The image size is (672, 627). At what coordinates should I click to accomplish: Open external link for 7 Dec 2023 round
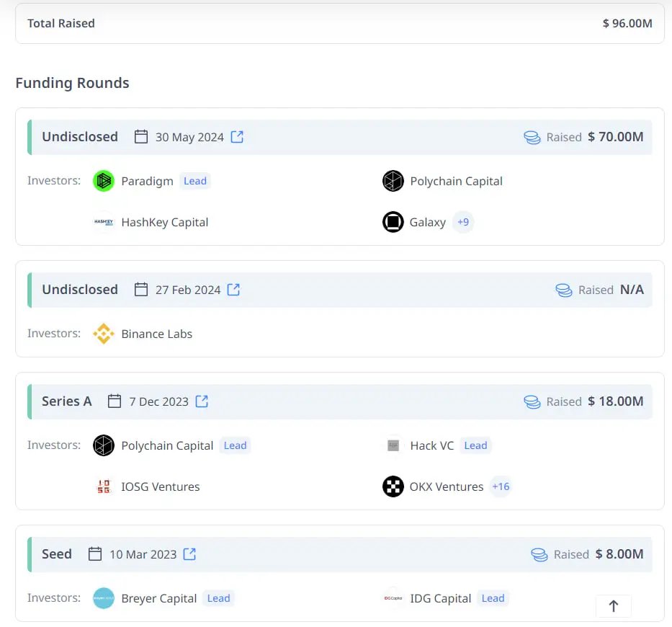coord(202,401)
